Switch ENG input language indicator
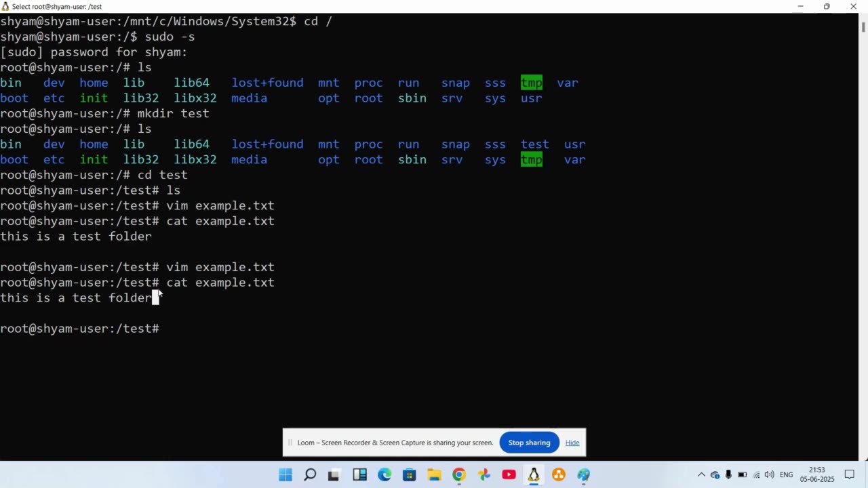 pyautogui.click(x=787, y=475)
